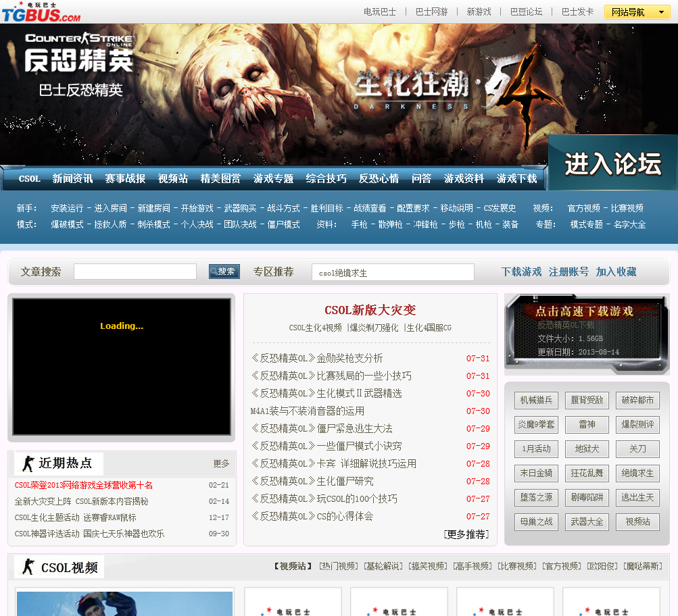The height and width of the screenshot is (616, 678).
Task: Click the 冲锋枪 weapon data link
Action: [x=425, y=225]
